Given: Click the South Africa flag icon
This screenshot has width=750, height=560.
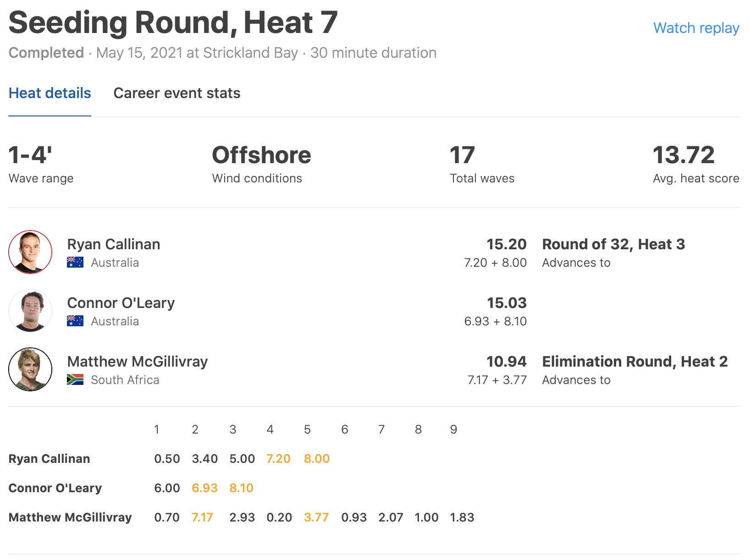Looking at the screenshot, I should tap(75, 379).
